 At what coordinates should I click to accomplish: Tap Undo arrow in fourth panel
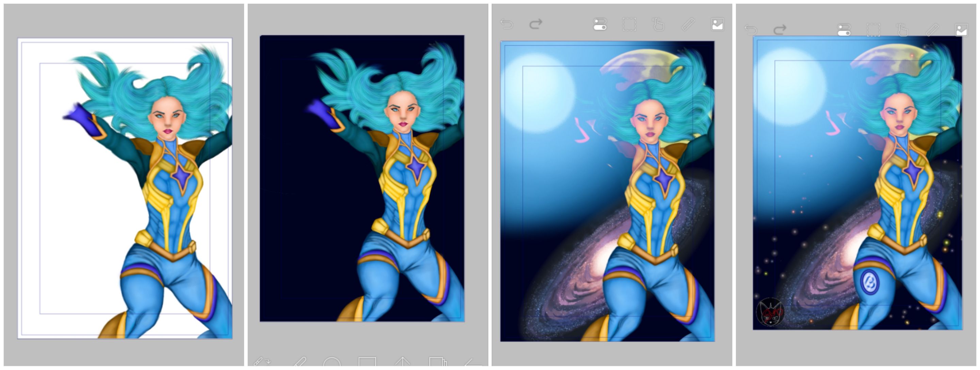751,30
